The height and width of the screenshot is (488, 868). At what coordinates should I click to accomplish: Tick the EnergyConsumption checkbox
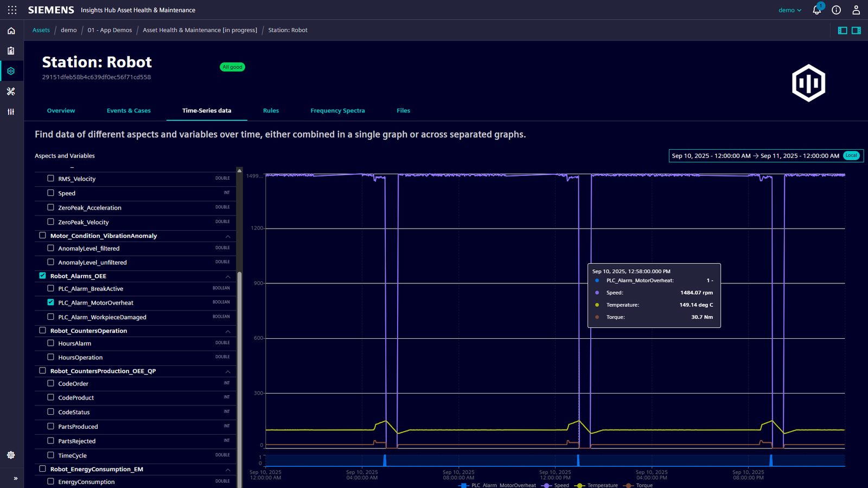pyautogui.click(x=50, y=481)
